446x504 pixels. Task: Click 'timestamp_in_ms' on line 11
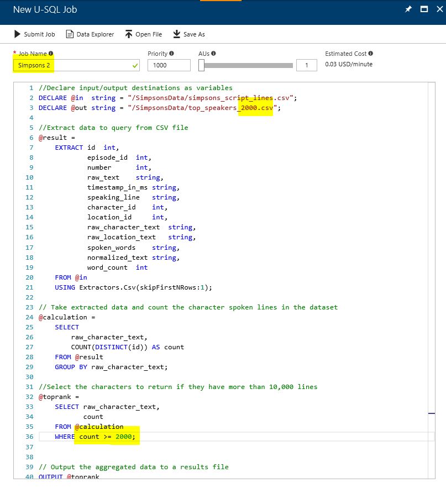pyautogui.click(x=117, y=187)
